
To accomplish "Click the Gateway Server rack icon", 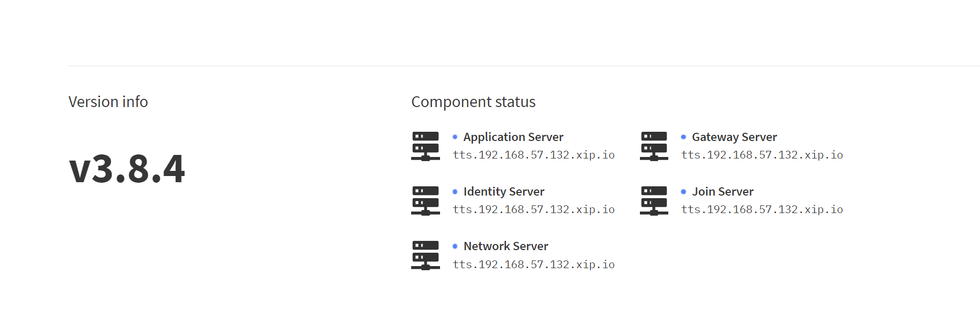I will coord(654,146).
